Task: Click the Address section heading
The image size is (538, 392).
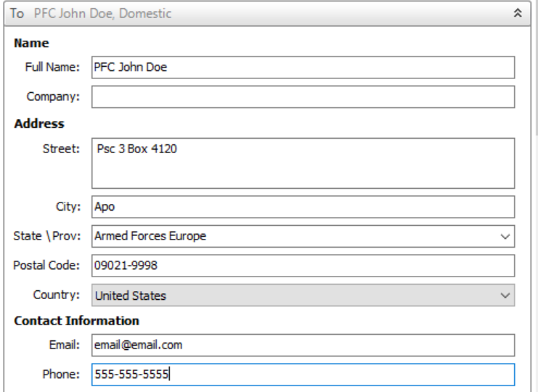Action: 38,123
